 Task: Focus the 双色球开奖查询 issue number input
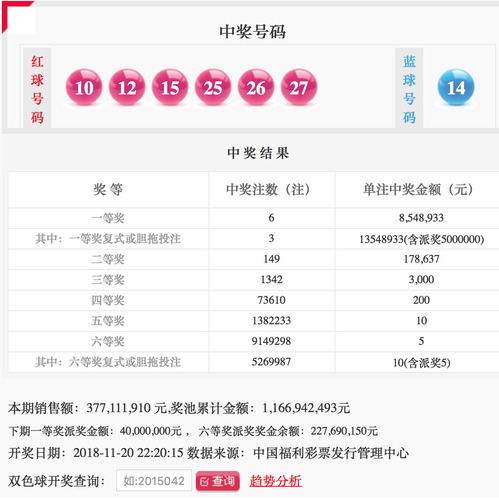point(154,481)
